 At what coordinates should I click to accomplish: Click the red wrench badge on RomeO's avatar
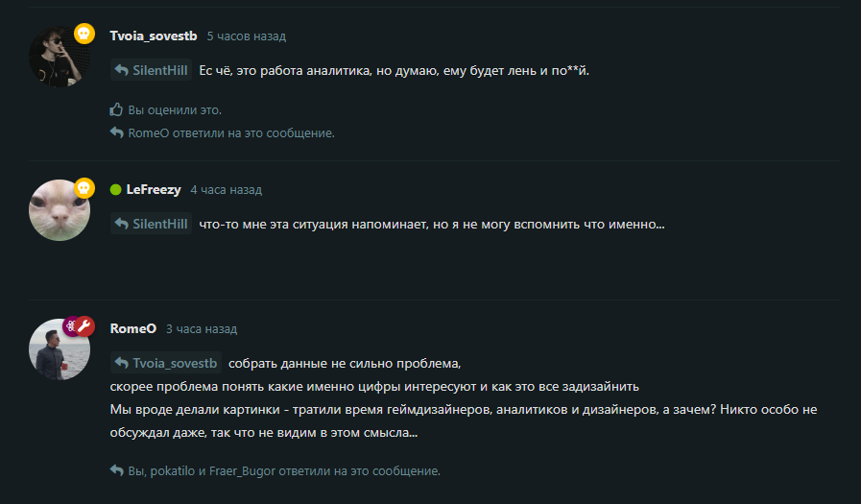84,326
